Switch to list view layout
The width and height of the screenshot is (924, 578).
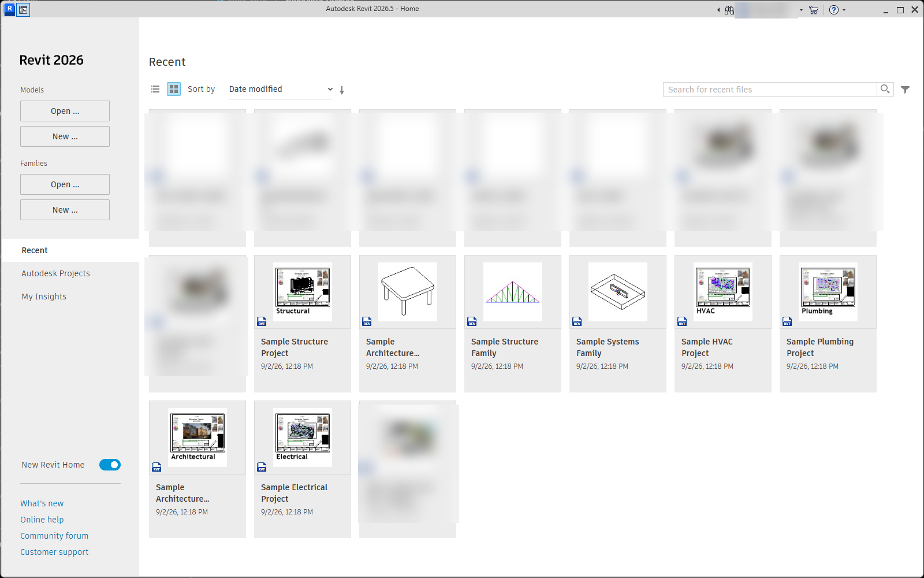(155, 89)
